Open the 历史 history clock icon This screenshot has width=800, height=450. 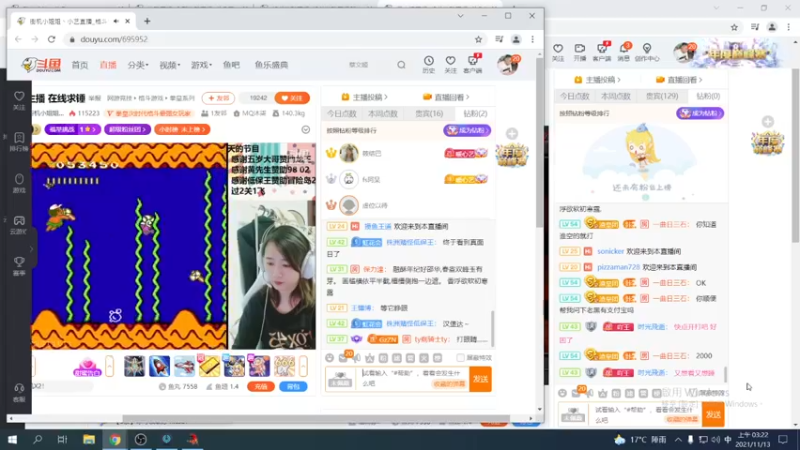click(429, 64)
